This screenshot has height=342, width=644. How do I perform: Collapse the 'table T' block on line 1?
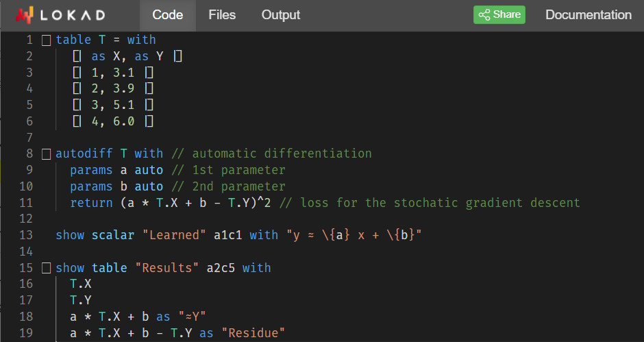tap(47, 40)
